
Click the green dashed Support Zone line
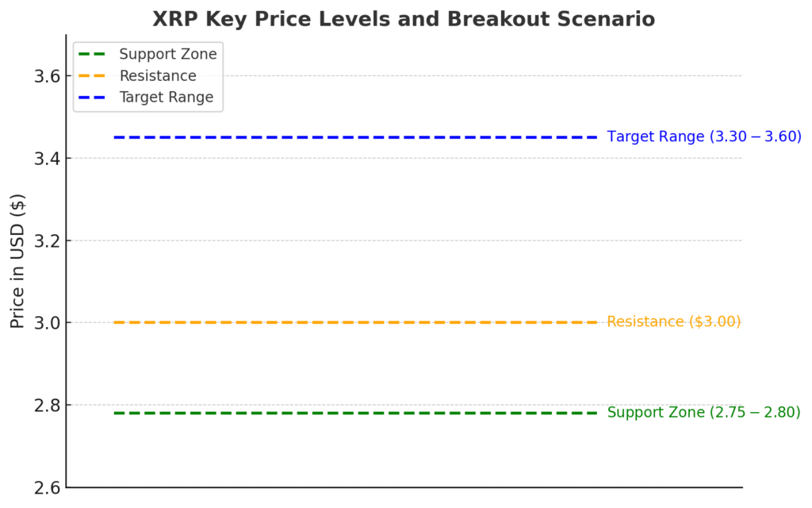coord(355,413)
